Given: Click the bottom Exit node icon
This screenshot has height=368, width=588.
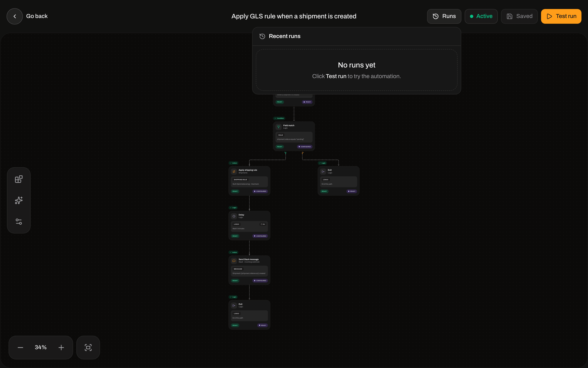Looking at the screenshot, I should (x=234, y=305).
